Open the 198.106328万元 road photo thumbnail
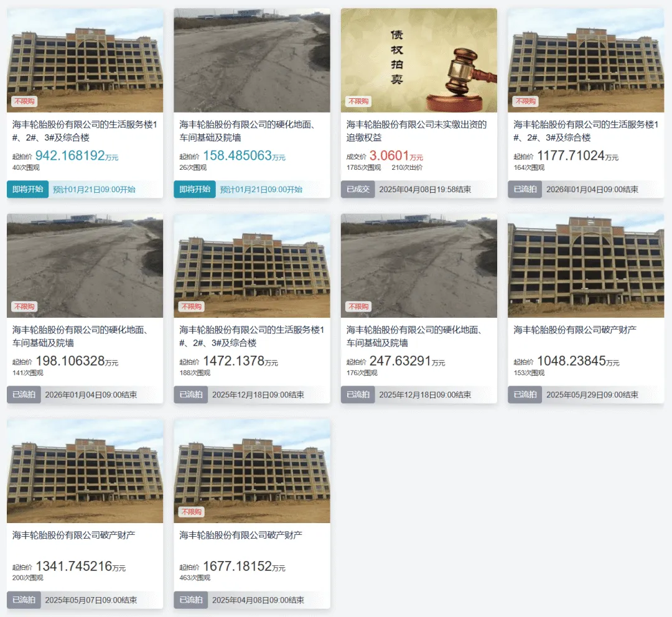Screen dimensions: 672x617 coord(85,266)
